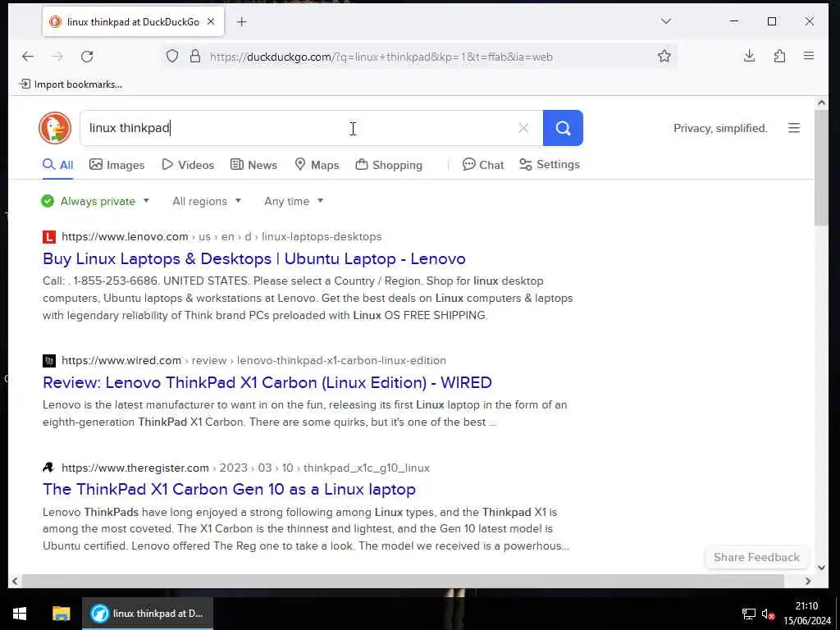Click the browser address bar URL

click(x=381, y=57)
